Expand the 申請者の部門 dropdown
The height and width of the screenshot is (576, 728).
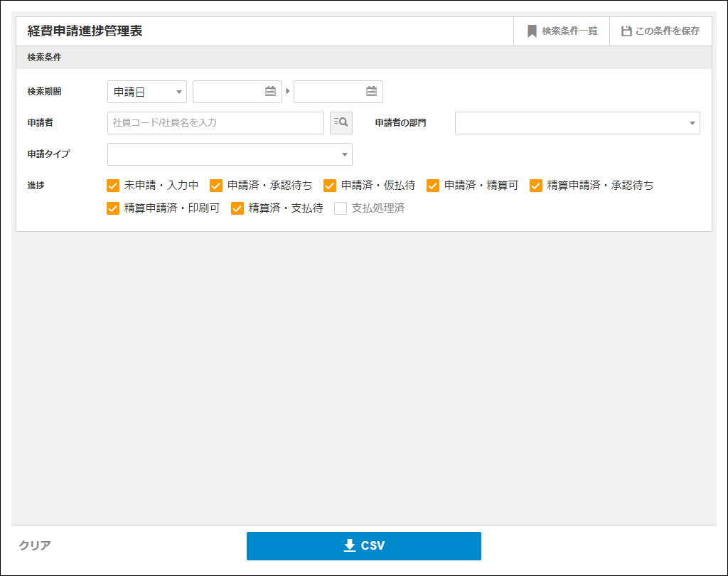click(x=577, y=123)
